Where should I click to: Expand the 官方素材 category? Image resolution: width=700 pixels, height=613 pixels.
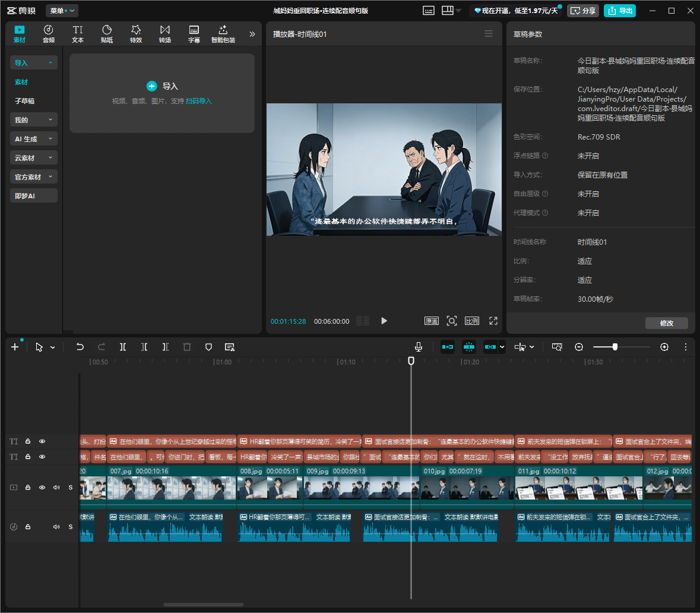coord(33,177)
